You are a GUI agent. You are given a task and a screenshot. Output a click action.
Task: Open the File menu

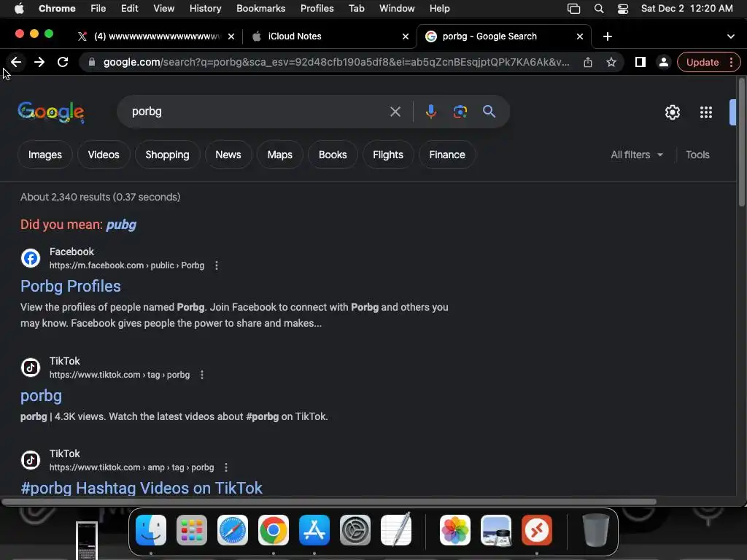pos(98,9)
